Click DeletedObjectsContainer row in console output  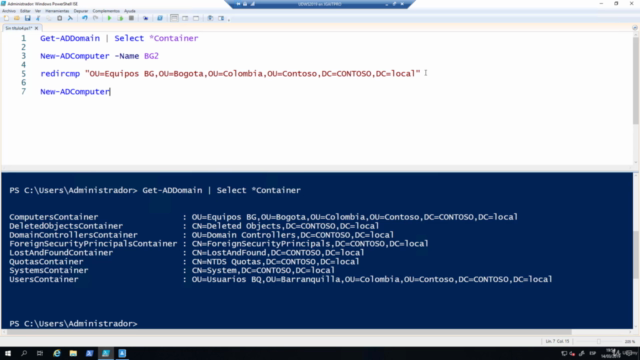click(x=194, y=226)
